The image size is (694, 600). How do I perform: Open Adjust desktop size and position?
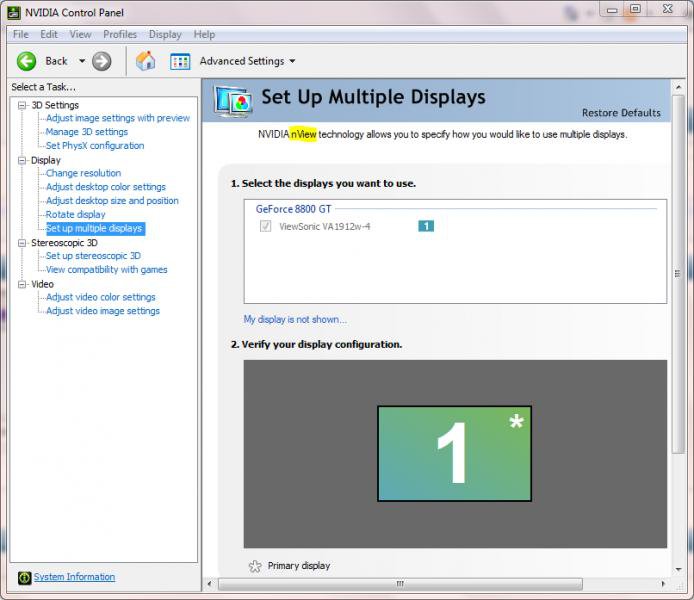112,200
